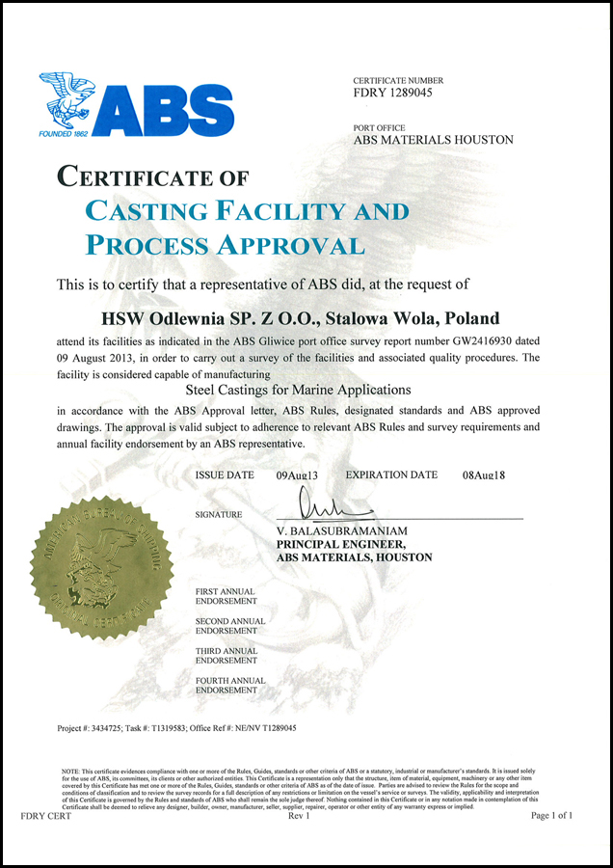Click the 'Process Approval' title line
This screenshot has height=868, width=613.
pos(225,245)
